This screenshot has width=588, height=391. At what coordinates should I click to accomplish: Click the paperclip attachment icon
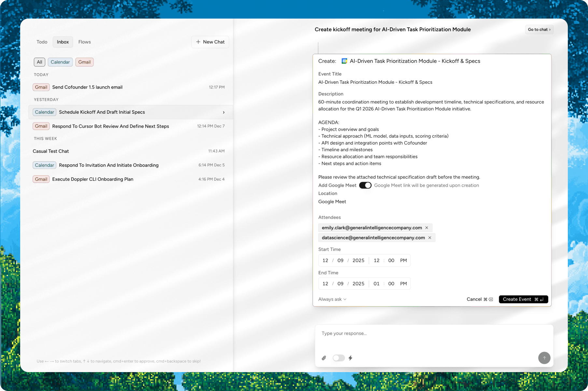point(324,358)
